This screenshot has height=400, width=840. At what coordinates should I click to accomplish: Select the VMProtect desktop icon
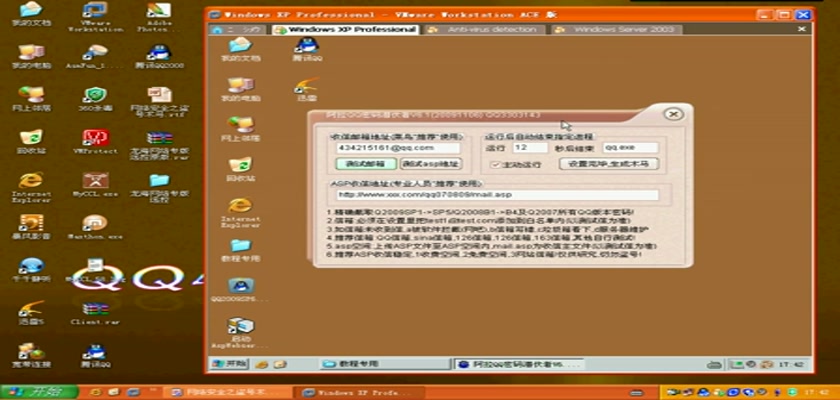pos(95,138)
